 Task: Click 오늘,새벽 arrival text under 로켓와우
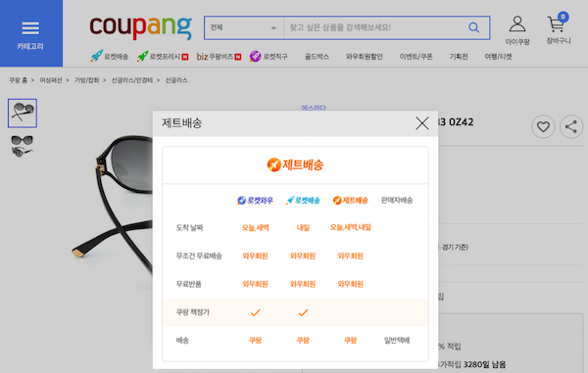tap(256, 228)
